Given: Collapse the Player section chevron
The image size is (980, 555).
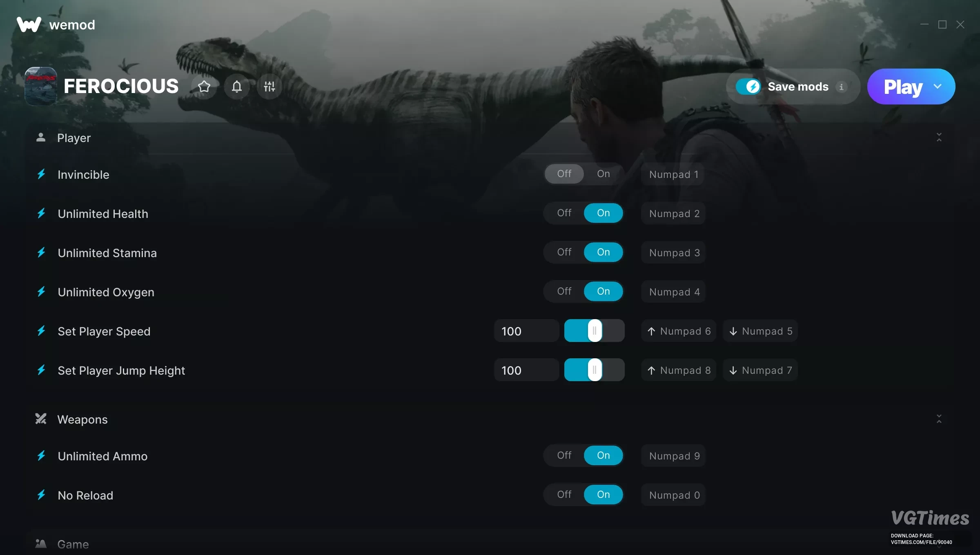Looking at the screenshot, I should tap(939, 137).
